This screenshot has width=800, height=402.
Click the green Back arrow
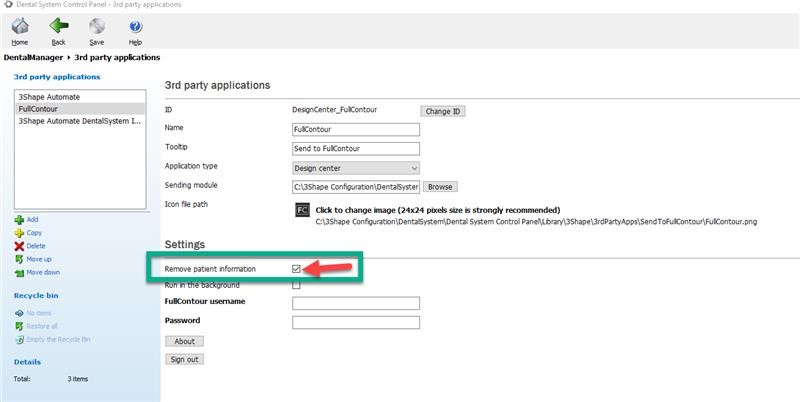click(x=59, y=26)
